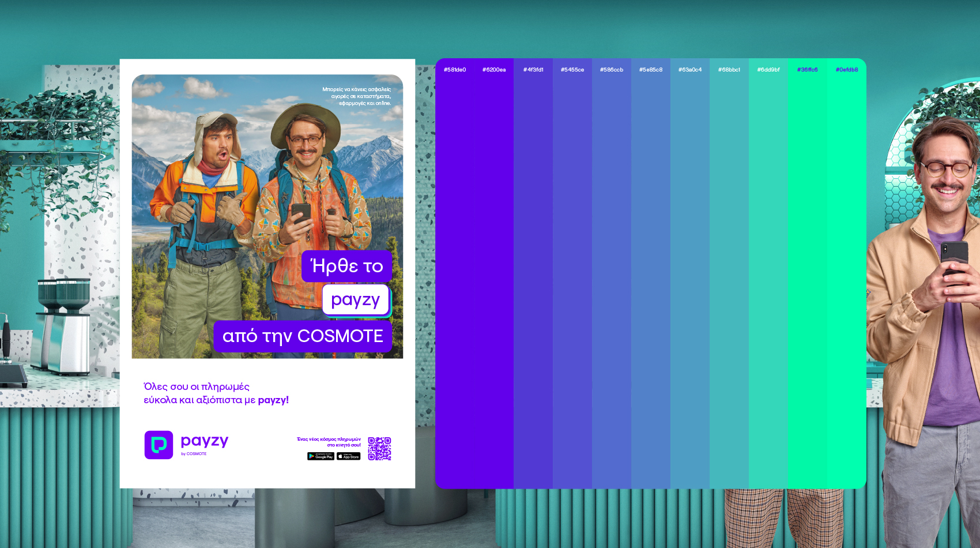Image resolution: width=980 pixels, height=548 pixels.
Task: Select the #4f3fd1 color strip
Action: click(x=533, y=273)
